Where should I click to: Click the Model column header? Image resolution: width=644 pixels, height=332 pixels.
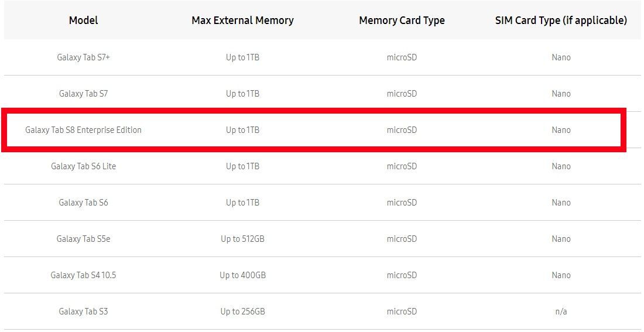pos(83,20)
